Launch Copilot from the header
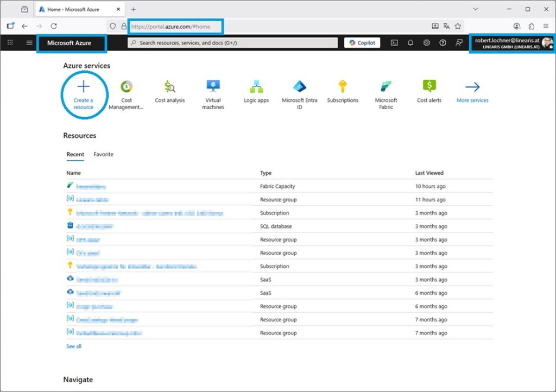Image resolution: width=556 pixels, height=392 pixels. (362, 42)
